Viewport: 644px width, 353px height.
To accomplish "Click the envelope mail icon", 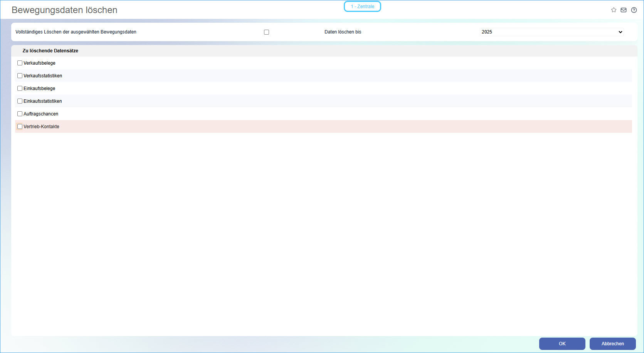I will click(624, 10).
